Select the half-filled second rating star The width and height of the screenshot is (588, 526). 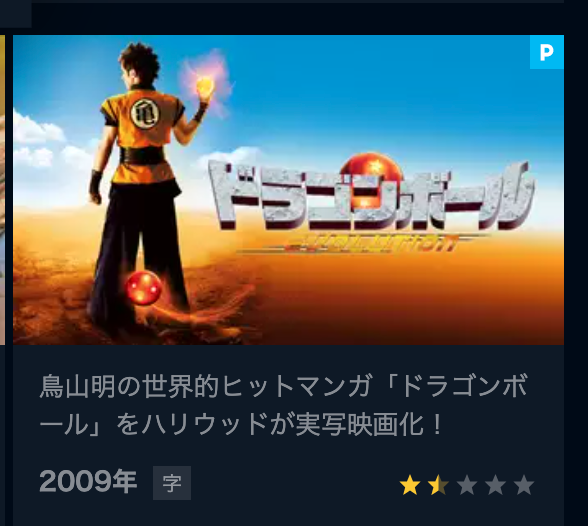coord(439,485)
